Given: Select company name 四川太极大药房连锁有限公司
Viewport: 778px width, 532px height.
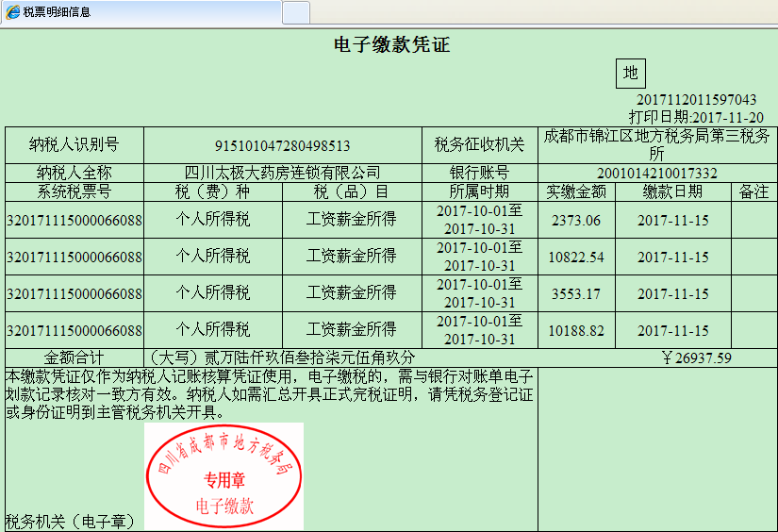Looking at the screenshot, I should click(x=282, y=173).
